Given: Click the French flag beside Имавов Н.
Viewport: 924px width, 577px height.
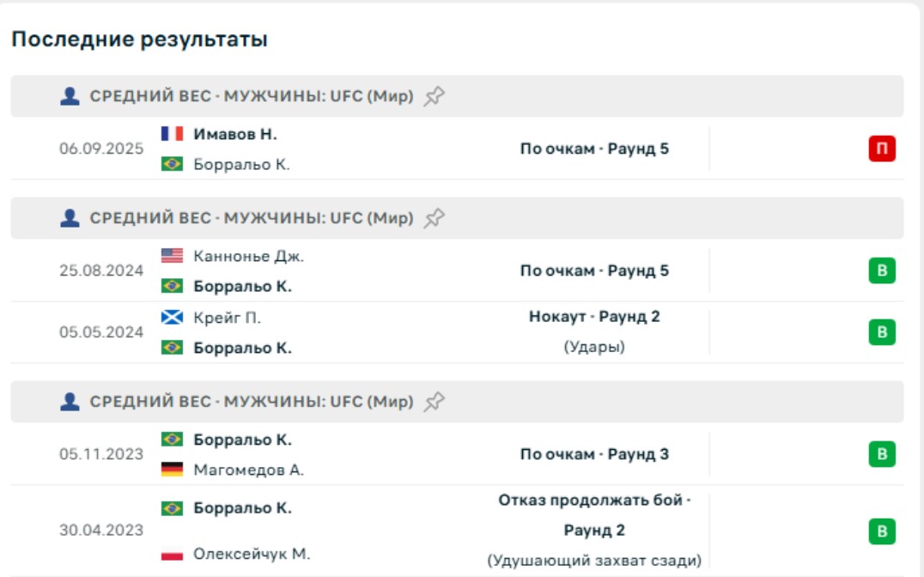Looking at the screenshot, I should tap(172, 134).
